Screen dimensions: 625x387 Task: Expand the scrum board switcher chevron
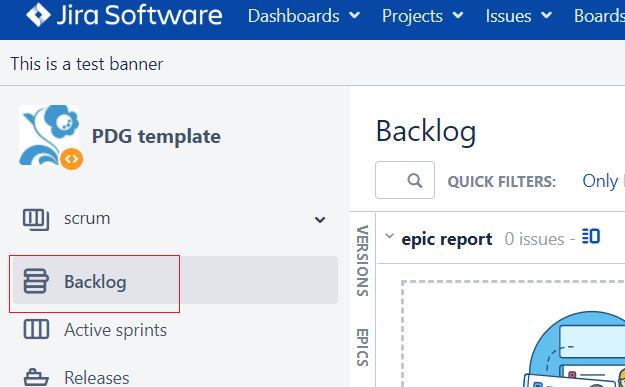(320, 220)
